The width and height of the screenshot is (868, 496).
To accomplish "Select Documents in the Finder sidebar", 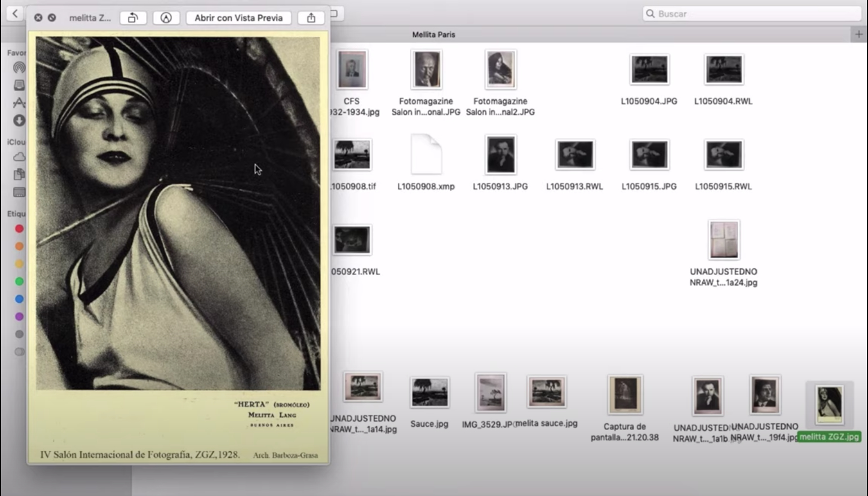I will tap(19, 174).
